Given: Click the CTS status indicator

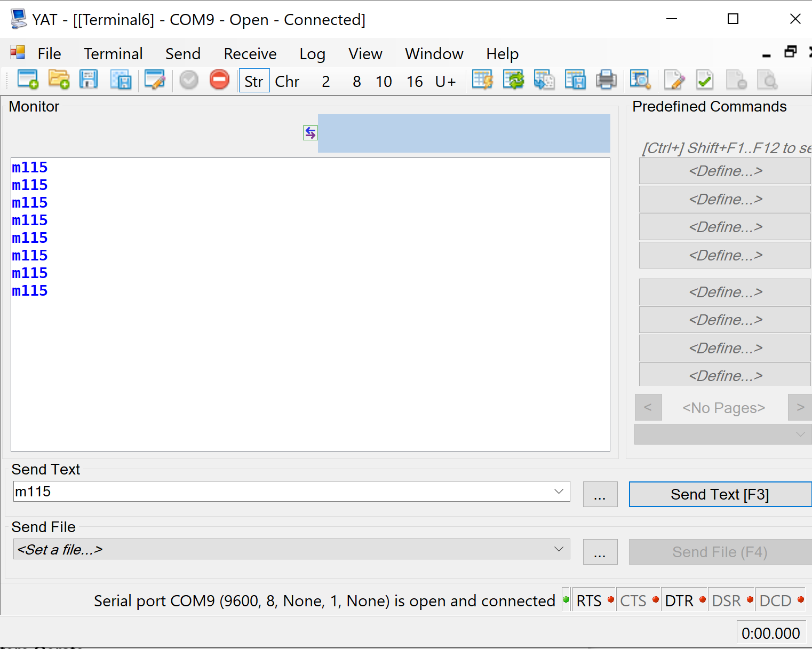Looking at the screenshot, I should (639, 600).
